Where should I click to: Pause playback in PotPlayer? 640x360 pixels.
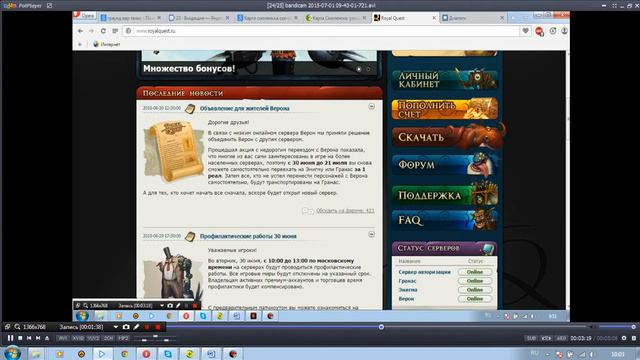pos(10,338)
